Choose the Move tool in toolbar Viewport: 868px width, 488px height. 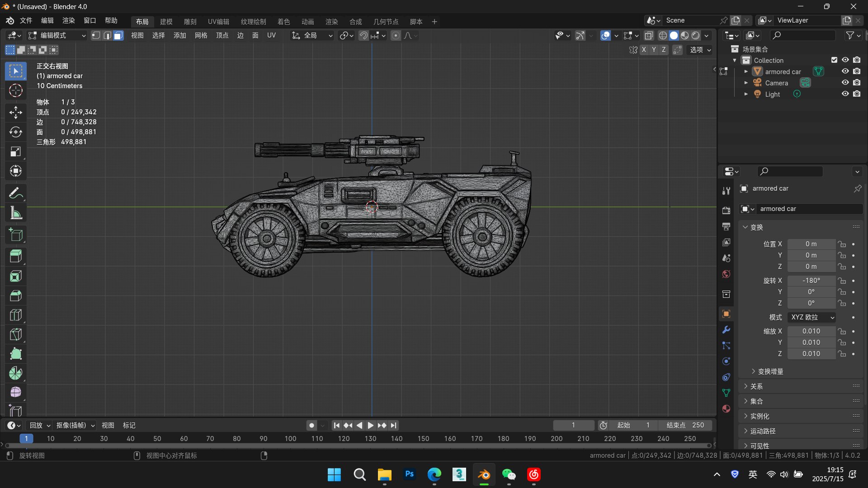pos(16,112)
